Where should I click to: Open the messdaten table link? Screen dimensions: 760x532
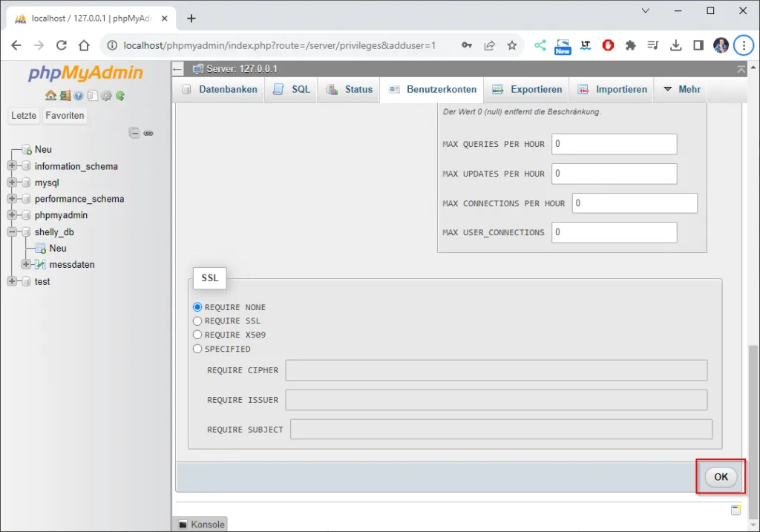(72, 265)
